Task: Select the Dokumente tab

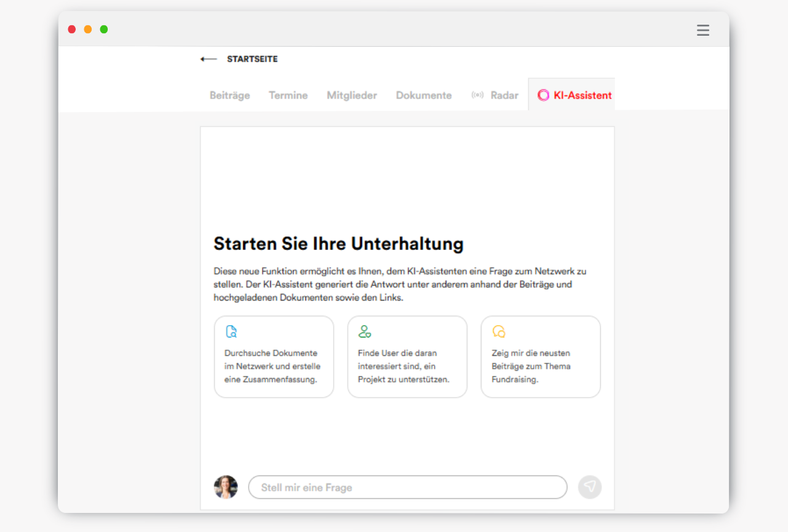Action: [424, 95]
